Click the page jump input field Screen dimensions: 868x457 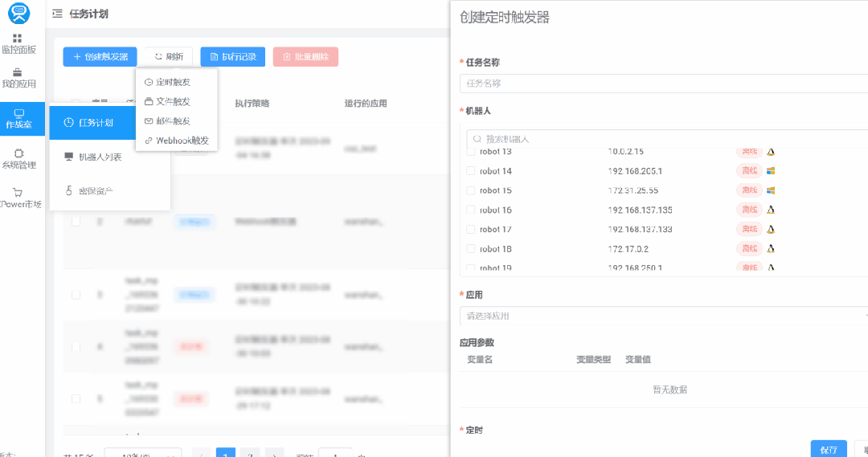pos(335,454)
